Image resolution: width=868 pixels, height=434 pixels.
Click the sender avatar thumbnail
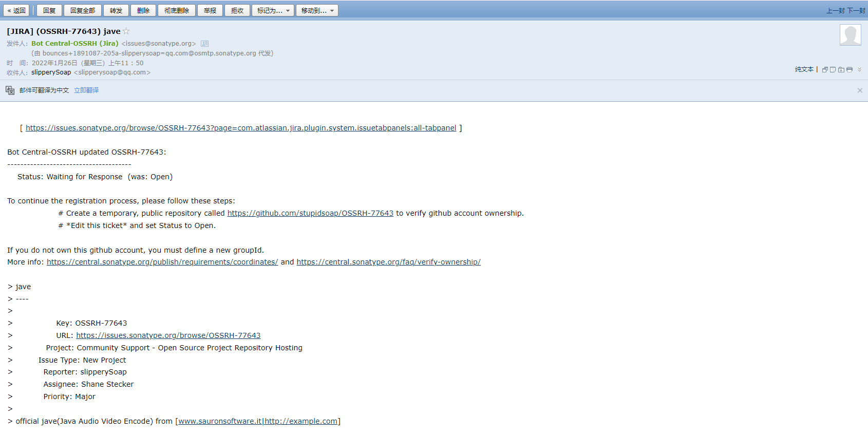pos(851,35)
